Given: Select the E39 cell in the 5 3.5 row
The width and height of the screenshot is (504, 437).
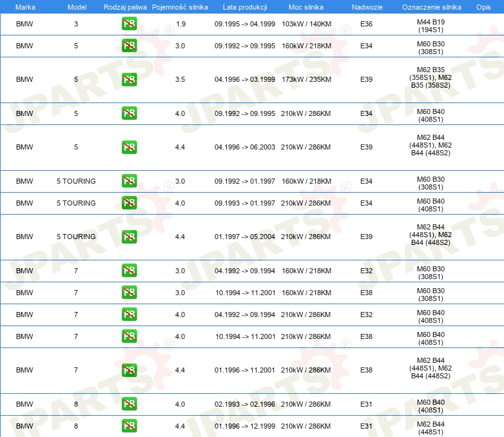Looking at the screenshot, I should pyautogui.click(x=366, y=79).
